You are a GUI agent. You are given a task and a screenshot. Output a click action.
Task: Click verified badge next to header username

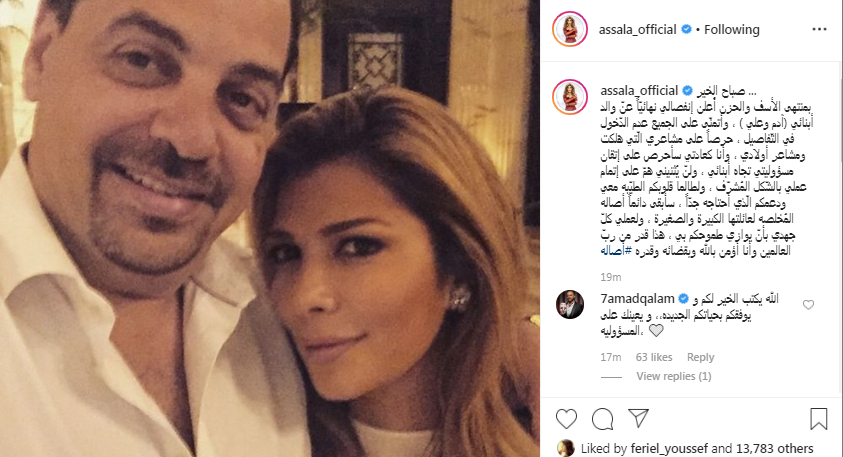687,30
